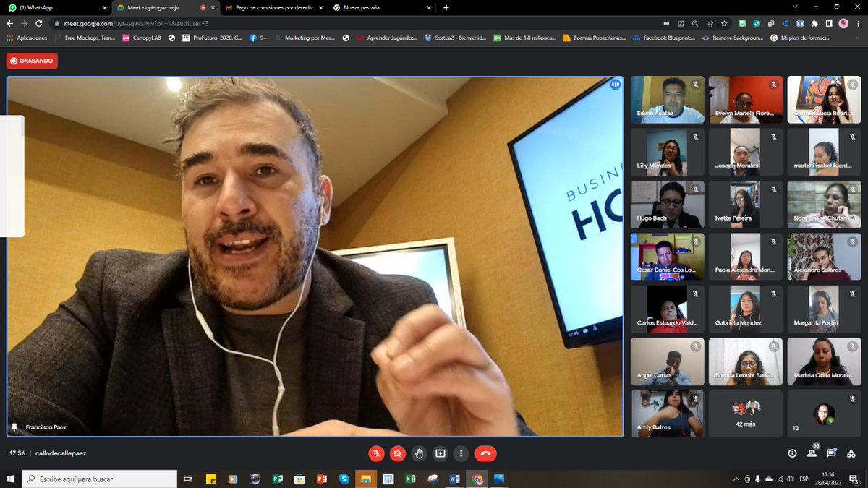Switch to Pago de comisiones Gmail tab
The height and width of the screenshot is (488, 868).
pyautogui.click(x=273, y=7)
